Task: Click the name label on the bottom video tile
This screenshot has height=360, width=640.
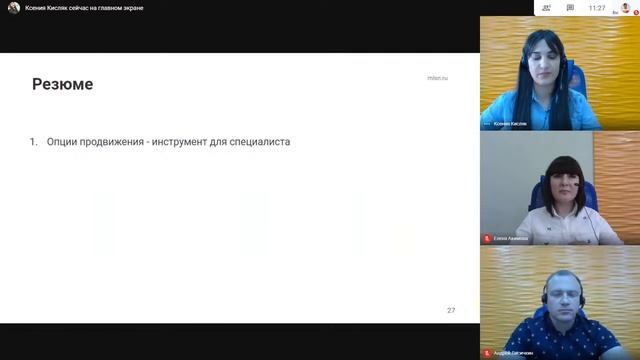Action: (x=513, y=353)
